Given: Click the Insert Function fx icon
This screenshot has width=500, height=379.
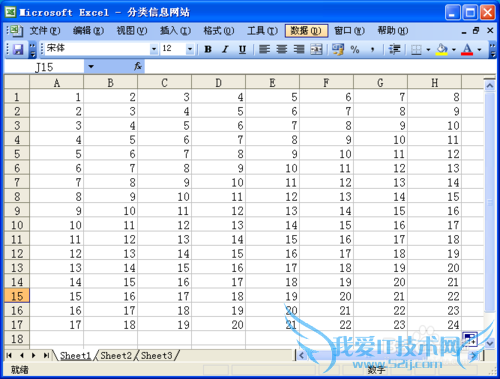Looking at the screenshot, I should point(138,66).
